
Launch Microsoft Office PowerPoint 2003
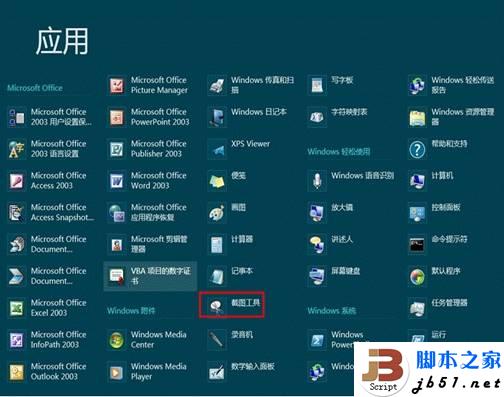117,117
